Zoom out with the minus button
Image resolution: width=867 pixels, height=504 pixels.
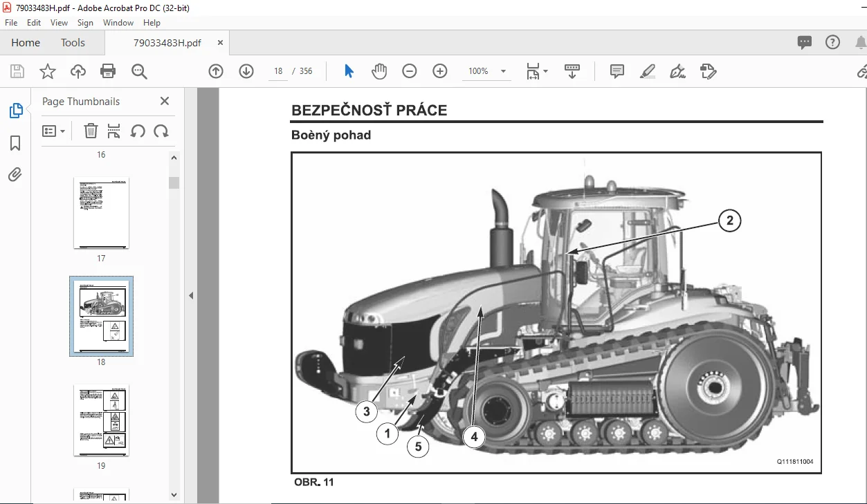point(410,71)
